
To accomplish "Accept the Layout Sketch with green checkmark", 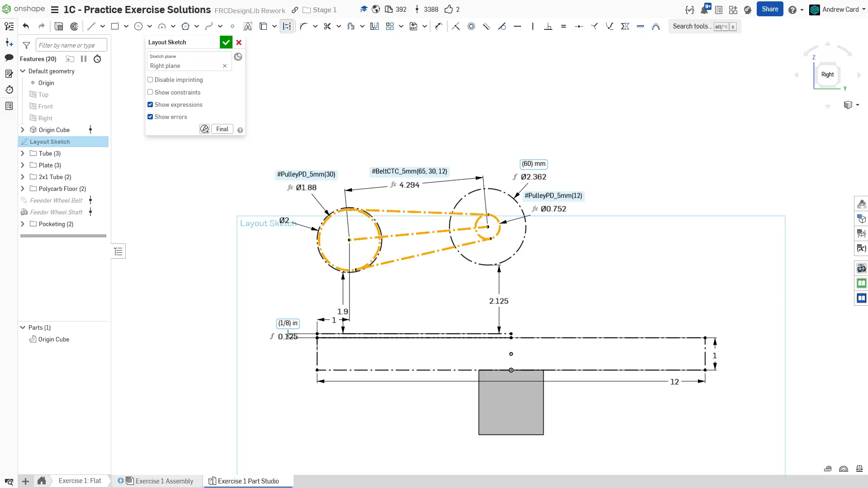I will coord(226,42).
